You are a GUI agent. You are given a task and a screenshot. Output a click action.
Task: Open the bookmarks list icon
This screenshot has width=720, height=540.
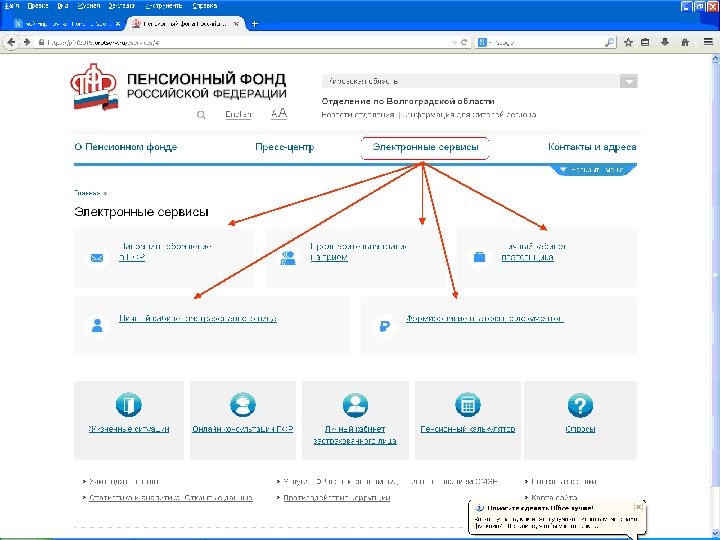click(x=645, y=42)
